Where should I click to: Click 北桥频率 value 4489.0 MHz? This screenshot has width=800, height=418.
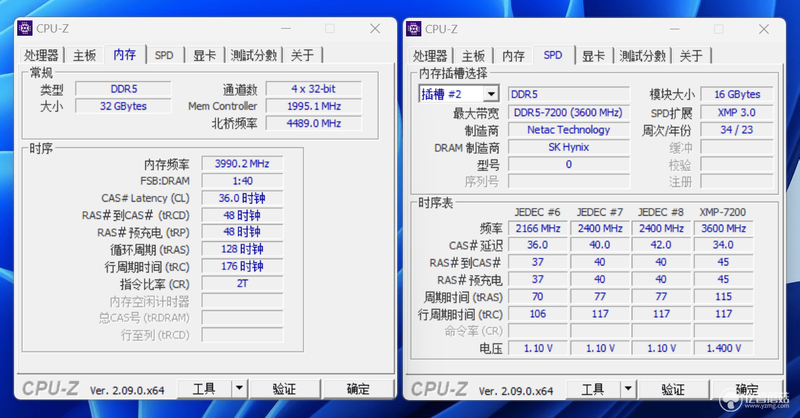pyautogui.click(x=314, y=124)
